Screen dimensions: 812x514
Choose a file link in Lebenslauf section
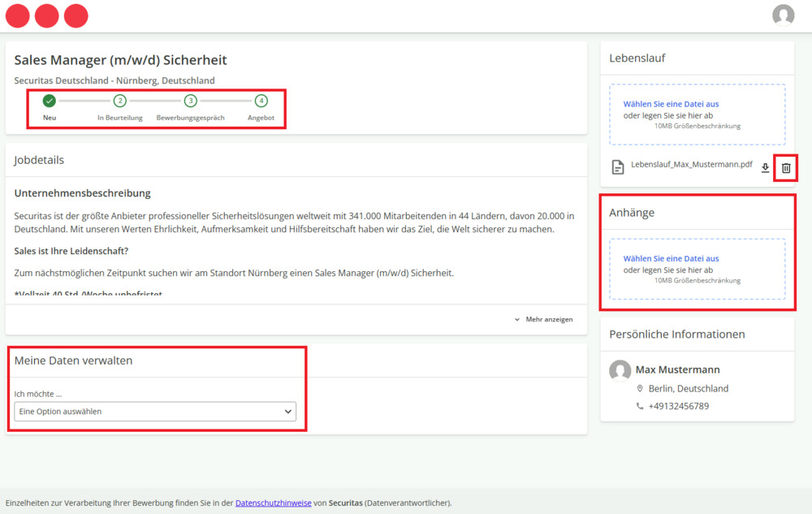(x=671, y=104)
